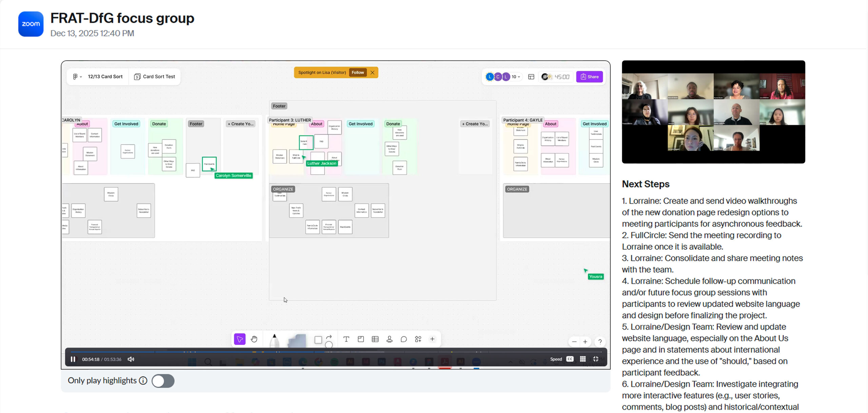This screenshot has height=413, width=868.
Task: Mute the recording audio
Action: tap(131, 359)
